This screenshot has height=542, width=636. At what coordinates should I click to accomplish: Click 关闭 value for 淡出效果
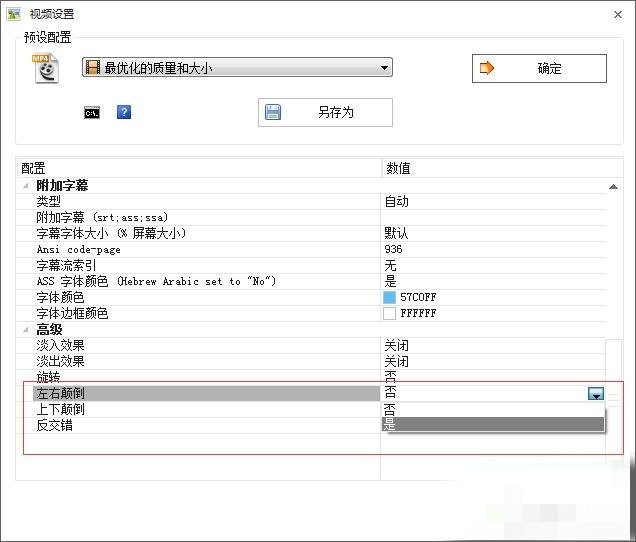coord(396,361)
